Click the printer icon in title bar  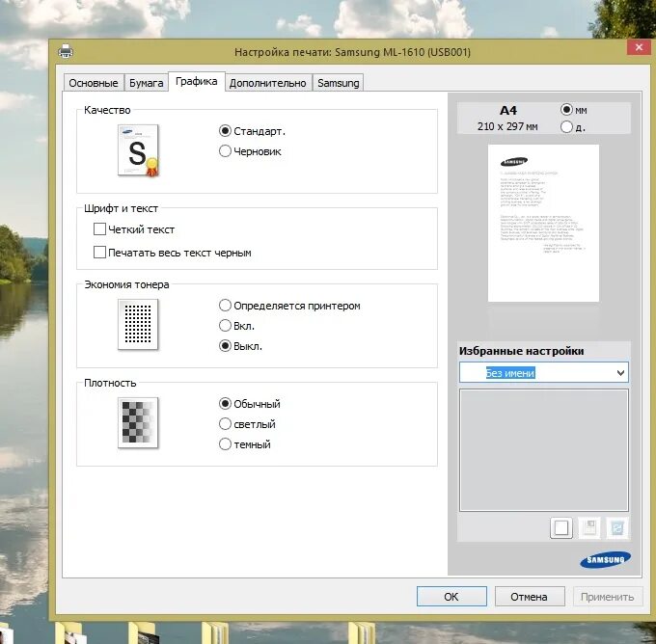(x=66, y=51)
